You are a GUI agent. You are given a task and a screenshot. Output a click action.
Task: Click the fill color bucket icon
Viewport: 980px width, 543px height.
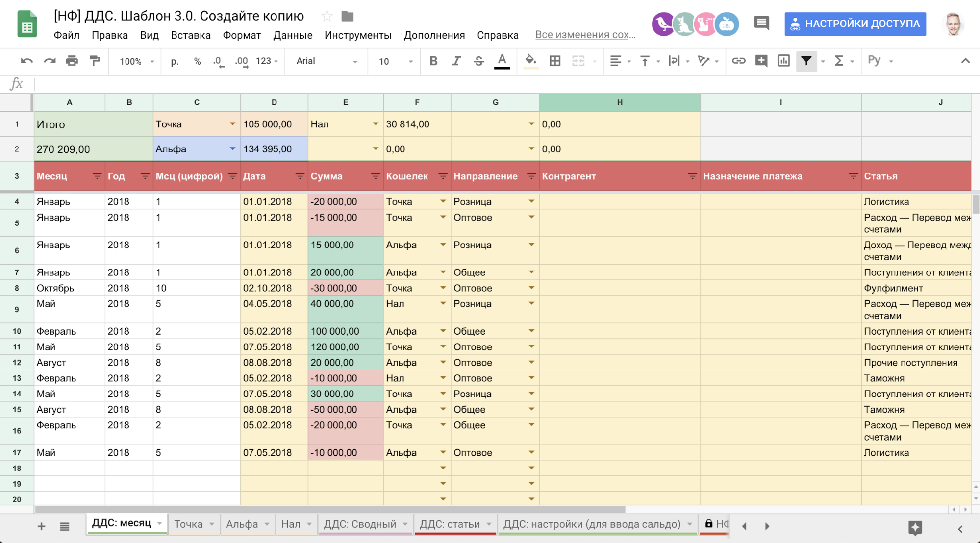click(x=530, y=61)
